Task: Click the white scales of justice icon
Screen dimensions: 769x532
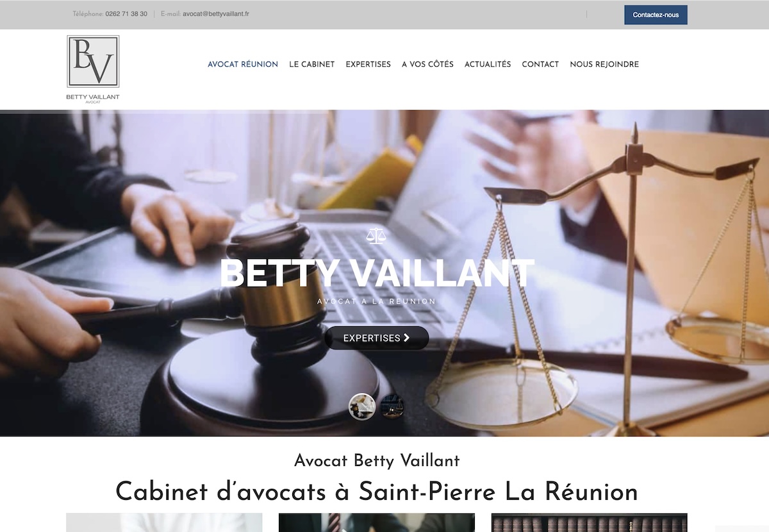Action: click(376, 236)
